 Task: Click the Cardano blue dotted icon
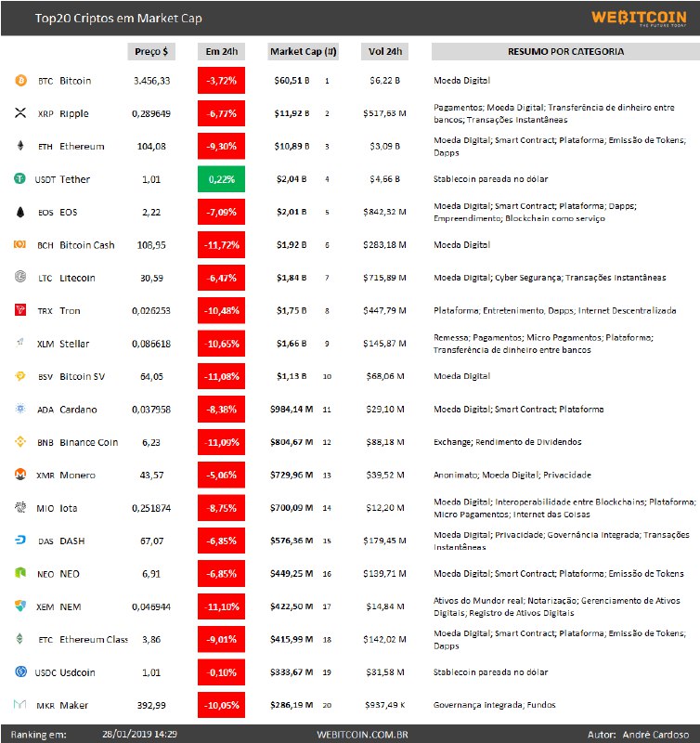click(20, 409)
